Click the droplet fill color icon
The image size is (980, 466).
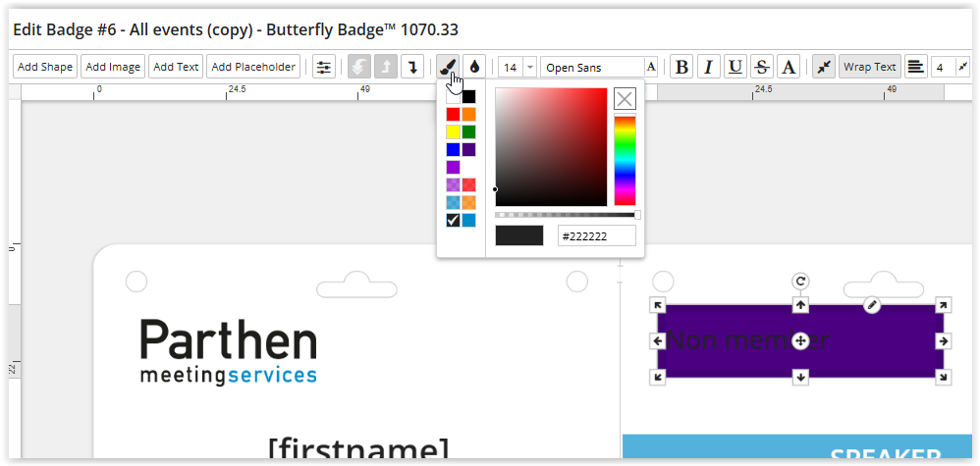click(x=474, y=67)
